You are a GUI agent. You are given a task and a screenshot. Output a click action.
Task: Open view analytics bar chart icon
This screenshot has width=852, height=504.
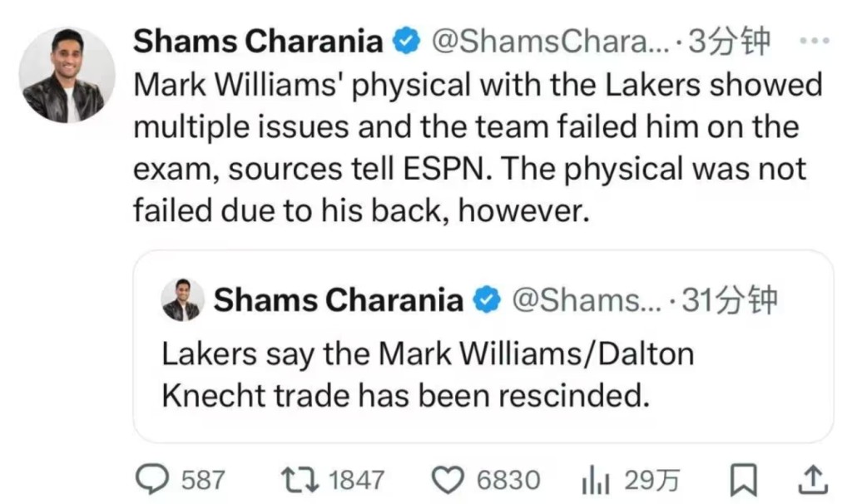(x=595, y=478)
